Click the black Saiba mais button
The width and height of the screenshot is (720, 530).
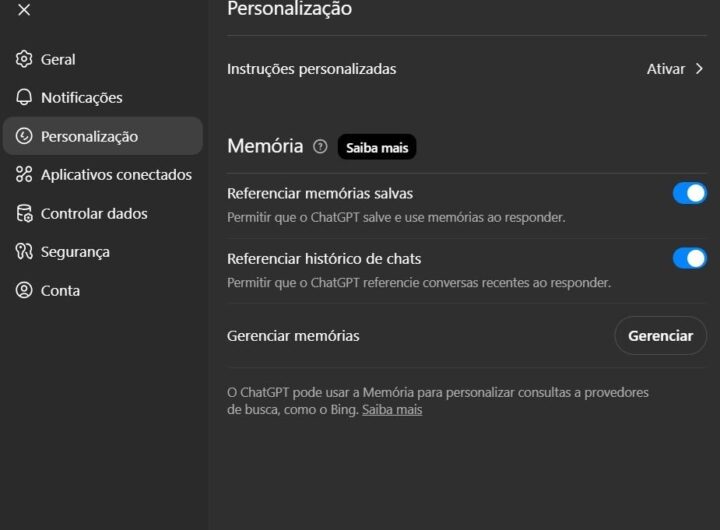point(377,147)
